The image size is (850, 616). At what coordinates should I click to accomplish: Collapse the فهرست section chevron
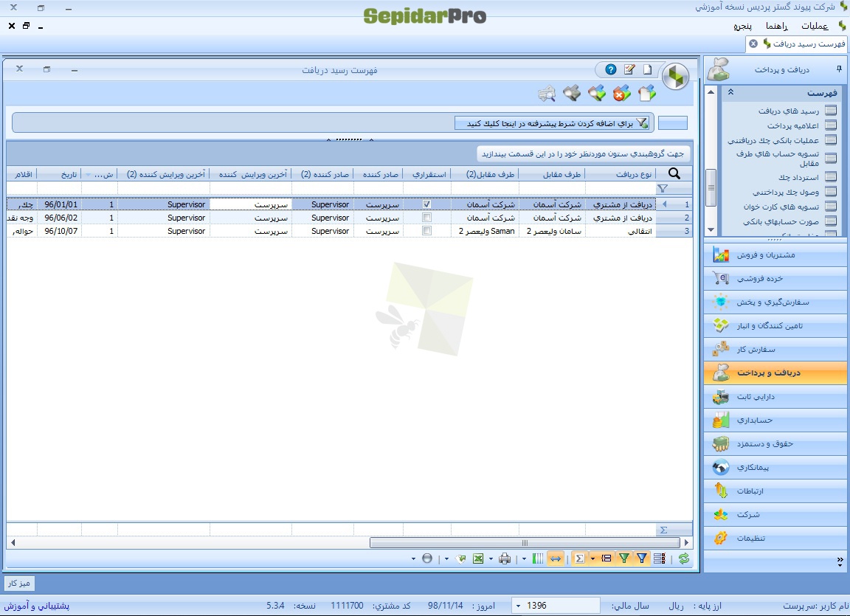(730, 93)
